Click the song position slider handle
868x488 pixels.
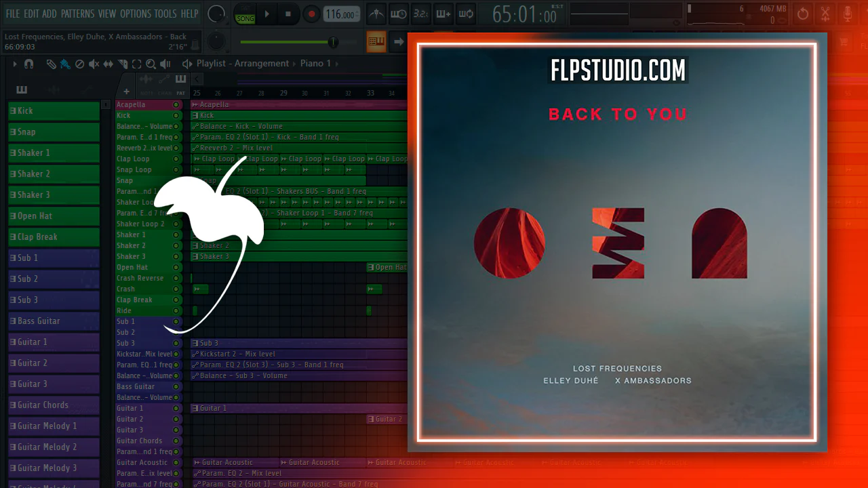pos(332,42)
